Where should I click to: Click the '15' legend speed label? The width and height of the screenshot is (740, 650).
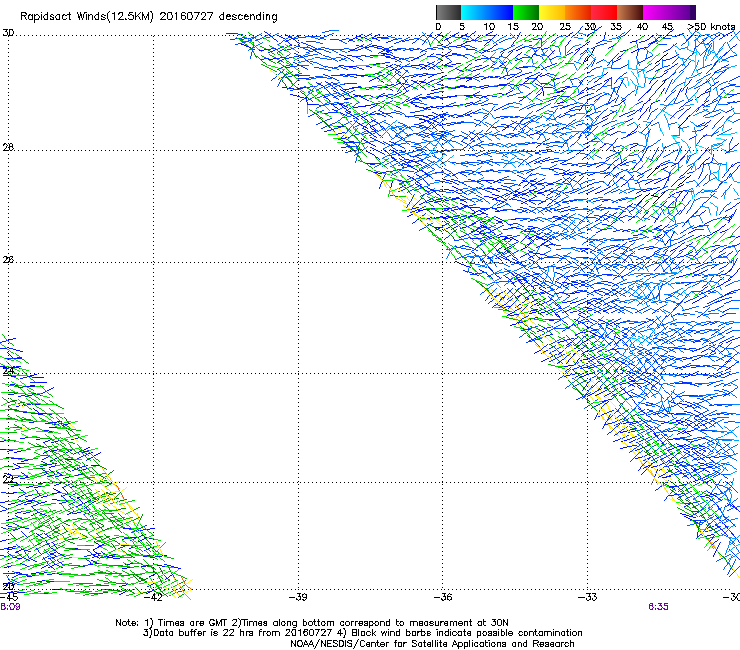click(513, 27)
